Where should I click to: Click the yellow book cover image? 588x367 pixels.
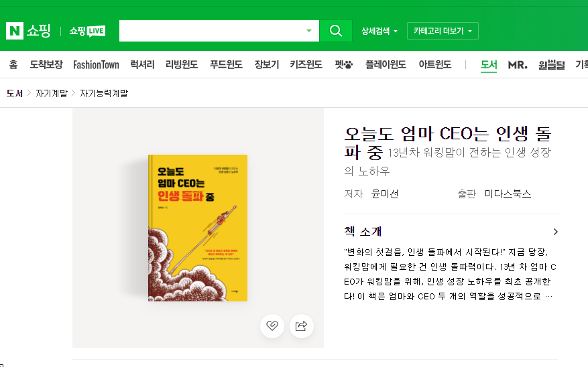(198, 228)
